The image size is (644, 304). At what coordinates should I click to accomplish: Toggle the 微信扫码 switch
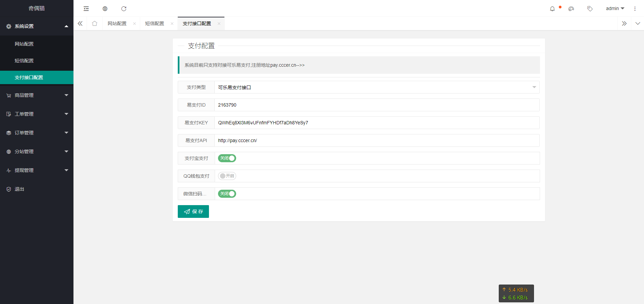click(227, 194)
